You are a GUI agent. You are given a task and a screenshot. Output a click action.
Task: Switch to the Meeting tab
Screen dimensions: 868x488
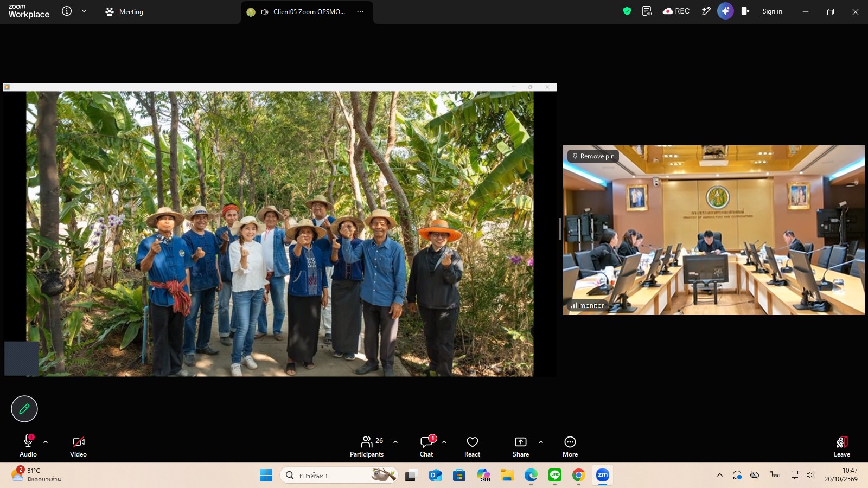pos(124,11)
